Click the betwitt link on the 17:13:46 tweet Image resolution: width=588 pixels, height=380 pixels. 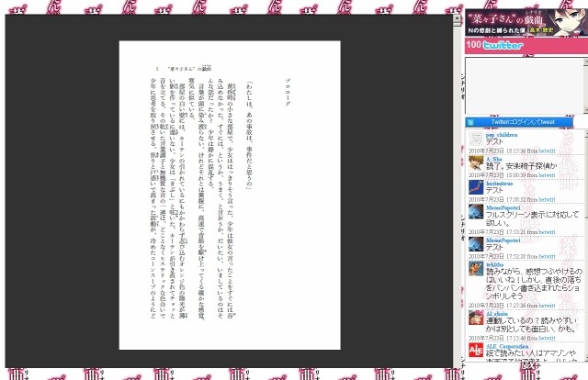tap(547, 339)
